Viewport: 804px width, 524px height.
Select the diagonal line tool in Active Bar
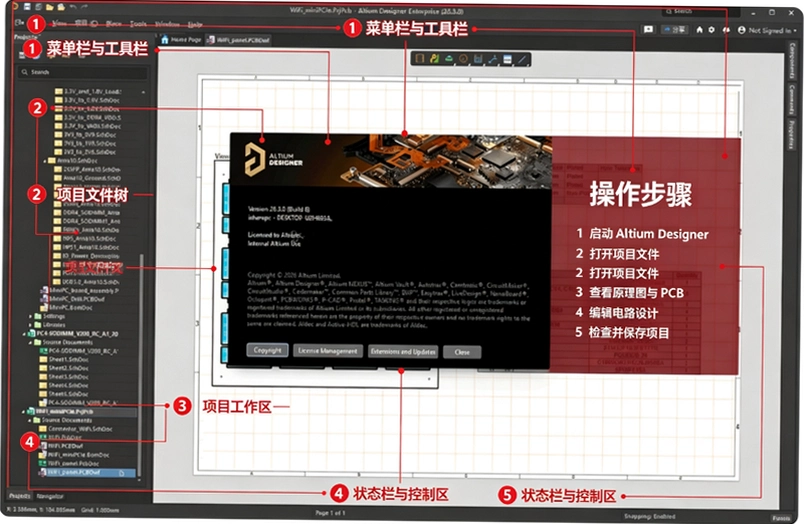tap(522, 58)
